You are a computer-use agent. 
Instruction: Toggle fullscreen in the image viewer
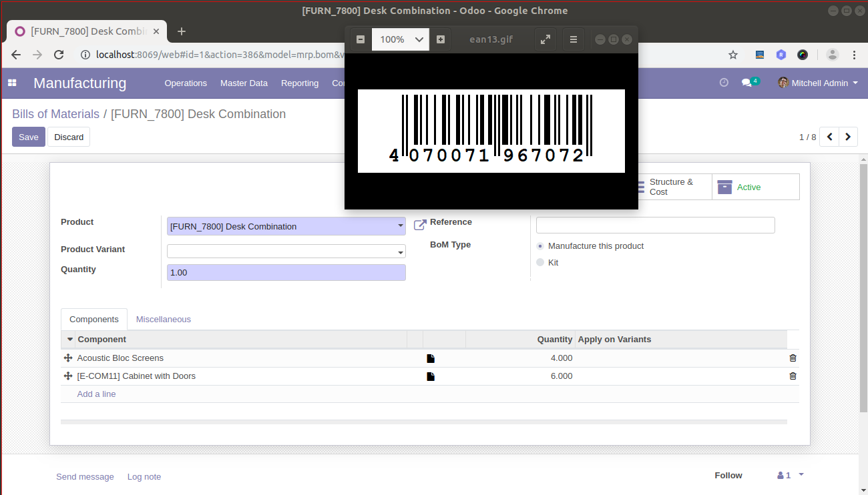click(x=546, y=39)
